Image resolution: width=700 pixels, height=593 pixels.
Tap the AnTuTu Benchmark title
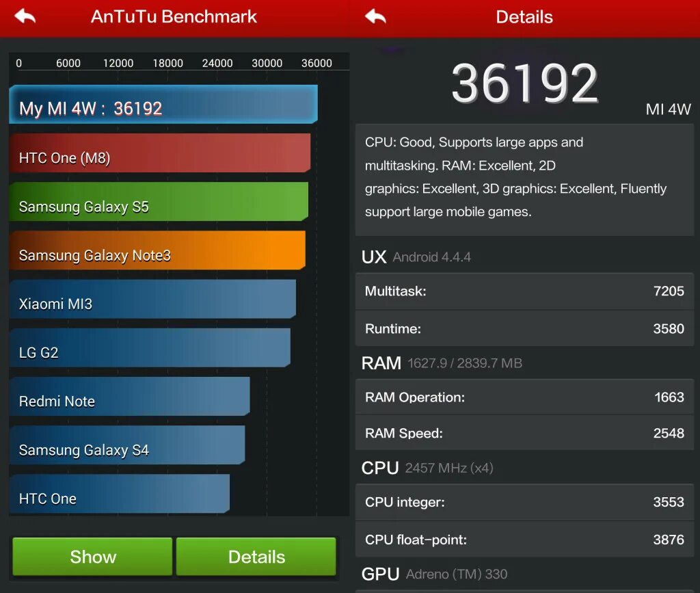(174, 16)
